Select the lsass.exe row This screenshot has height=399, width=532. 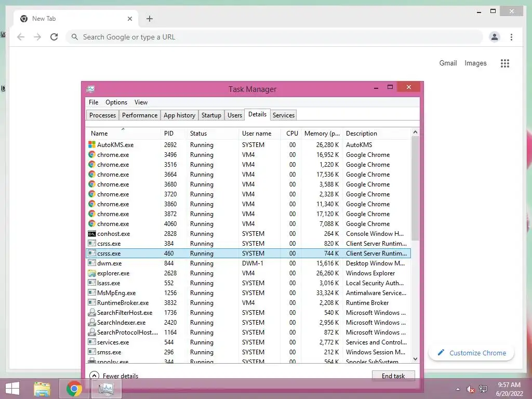248,283
